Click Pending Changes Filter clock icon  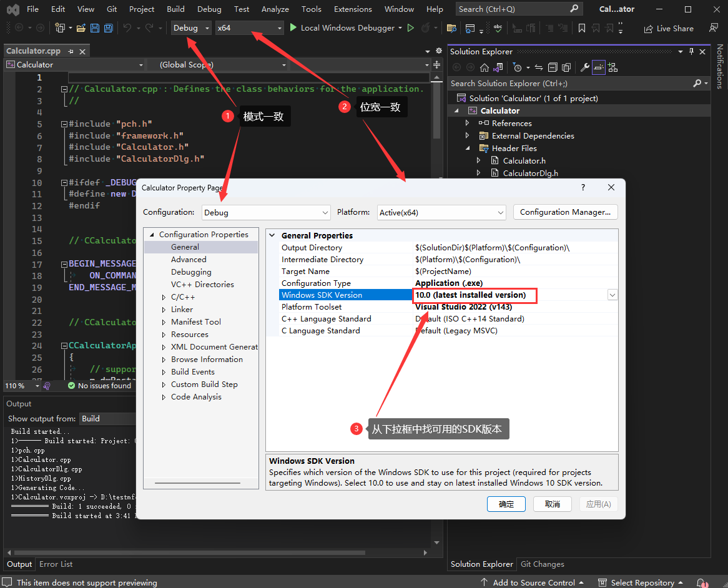(518, 68)
